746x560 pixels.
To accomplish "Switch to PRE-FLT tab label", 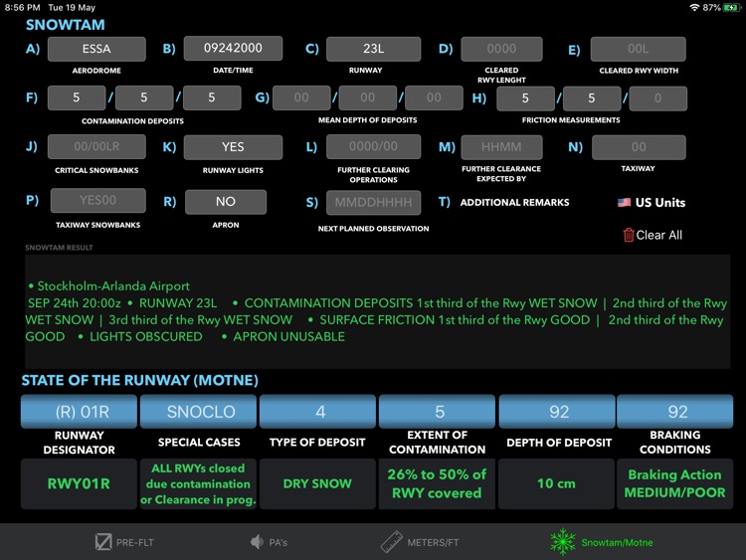I will (x=135, y=542).
